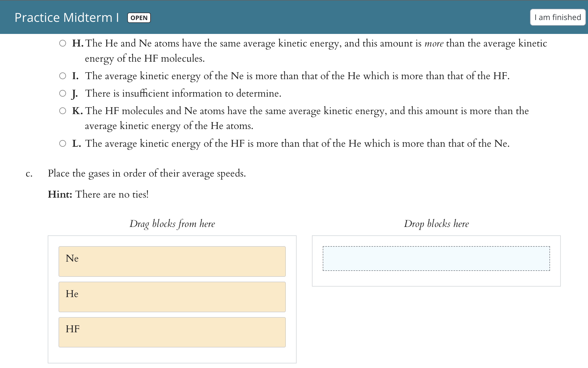Viewport: 588px width, 368px height.
Task: Select radio option H
Action: (x=63, y=43)
